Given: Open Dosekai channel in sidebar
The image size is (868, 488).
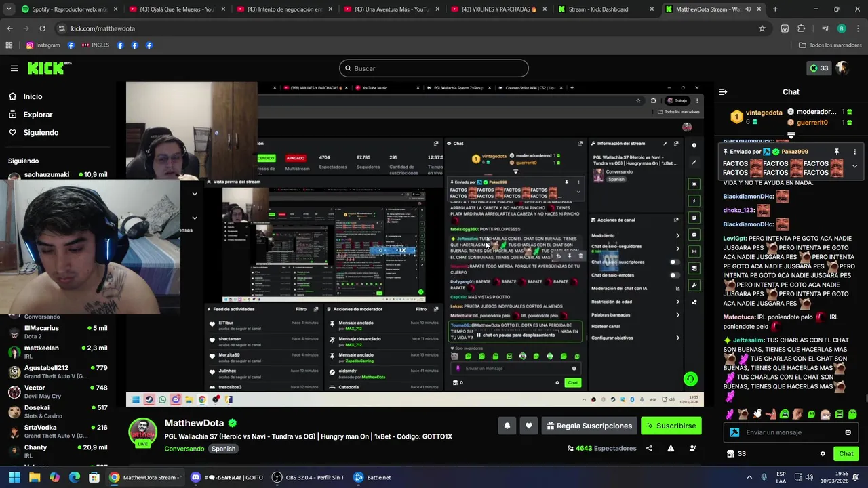Looking at the screenshot, I should (58, 411).
